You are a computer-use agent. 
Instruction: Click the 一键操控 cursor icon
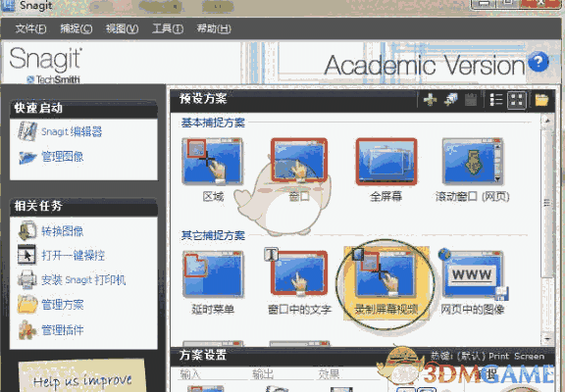[27, 255]
